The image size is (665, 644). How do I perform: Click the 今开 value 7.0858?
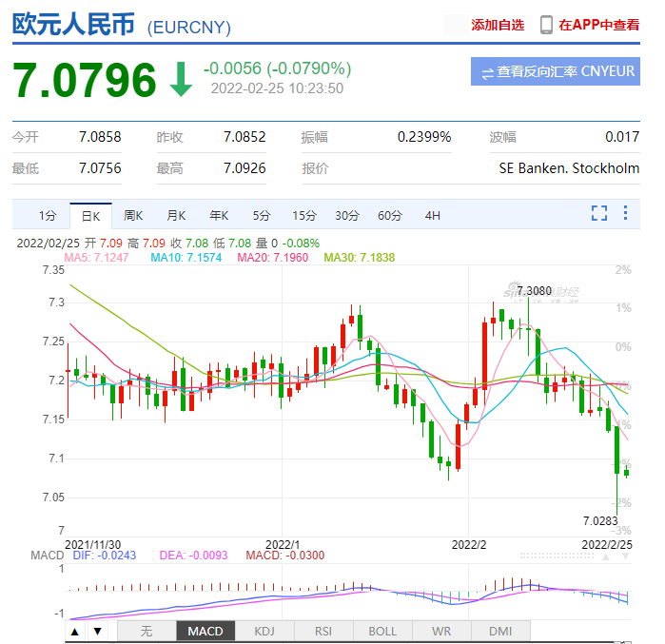coord(100,137)
